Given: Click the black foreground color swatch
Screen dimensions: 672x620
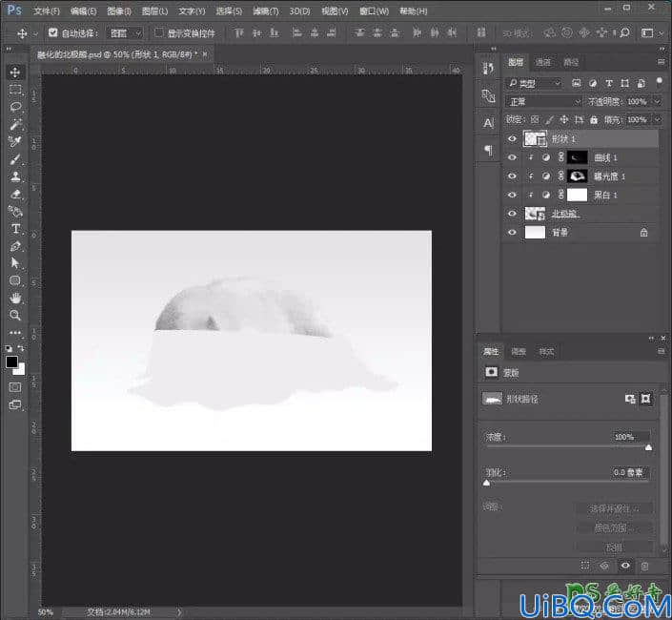Looking at the screenshot, I should click(11, 362).
